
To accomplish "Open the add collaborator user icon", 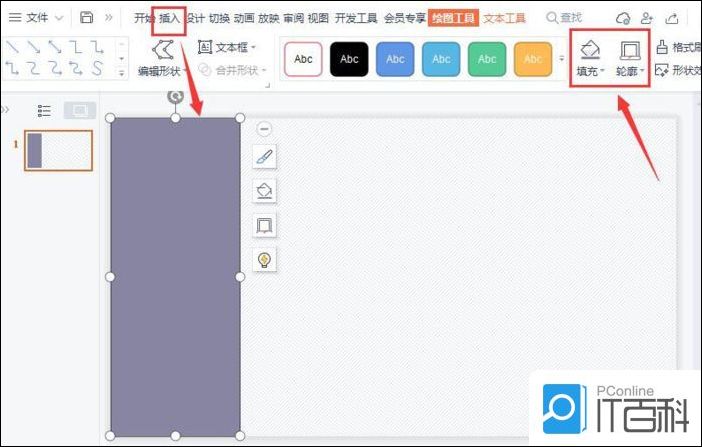I will (x=646, y=18).
